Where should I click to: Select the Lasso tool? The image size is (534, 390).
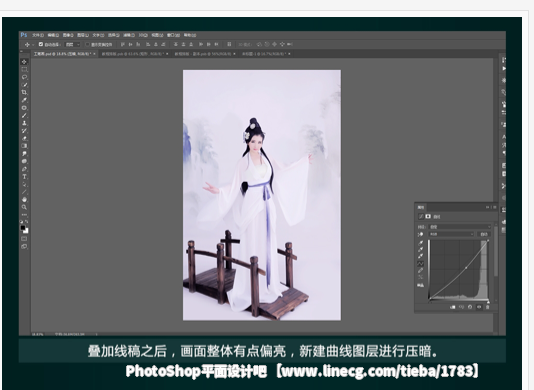(x=24, y=77)
